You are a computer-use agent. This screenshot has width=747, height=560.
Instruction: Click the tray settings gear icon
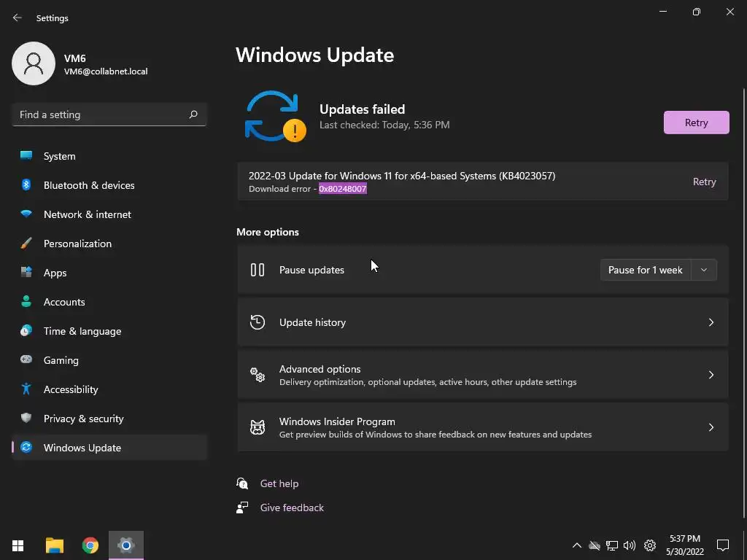coord(650,545)
